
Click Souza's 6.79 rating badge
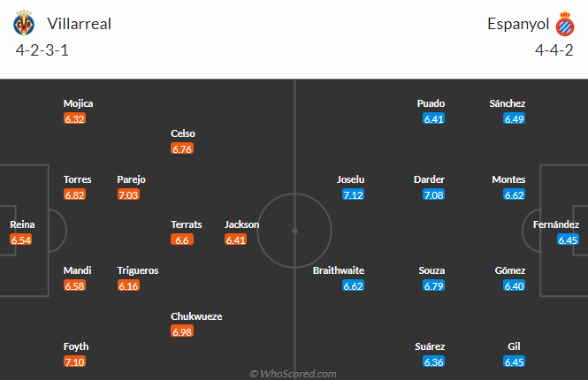click(433, 286)
